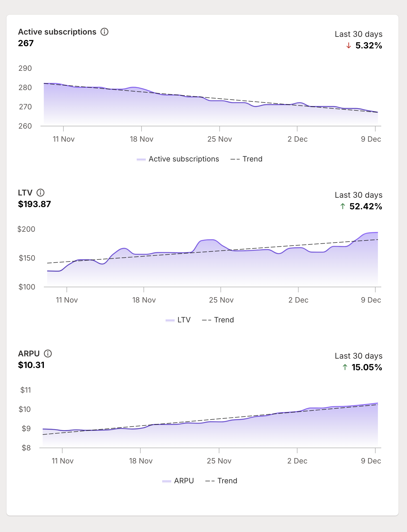Click the 267 Active subscriptions count
The width and height of the screenshot is (407, 532).
pyautogui.click(x=25, y=43)
